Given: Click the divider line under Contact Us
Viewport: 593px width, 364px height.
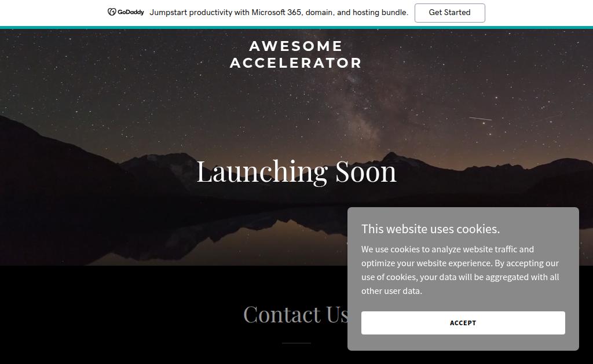Looking at the screenshot, I should click(296, 343).
